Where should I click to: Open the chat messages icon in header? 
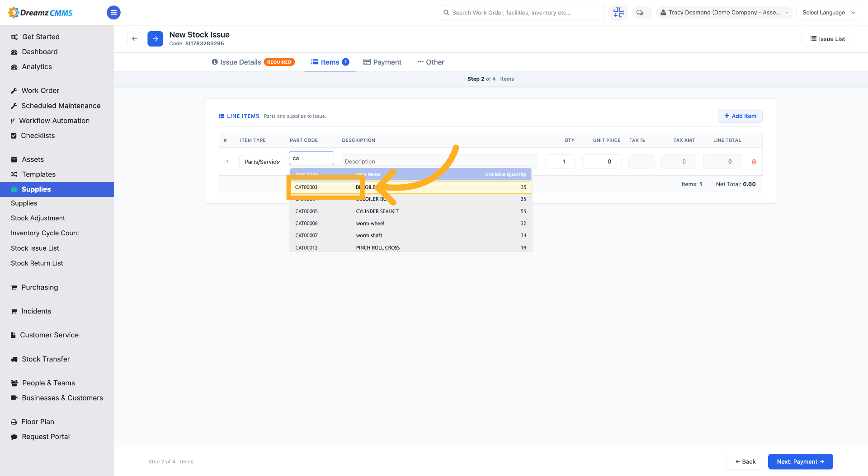(x=640, y=13)
